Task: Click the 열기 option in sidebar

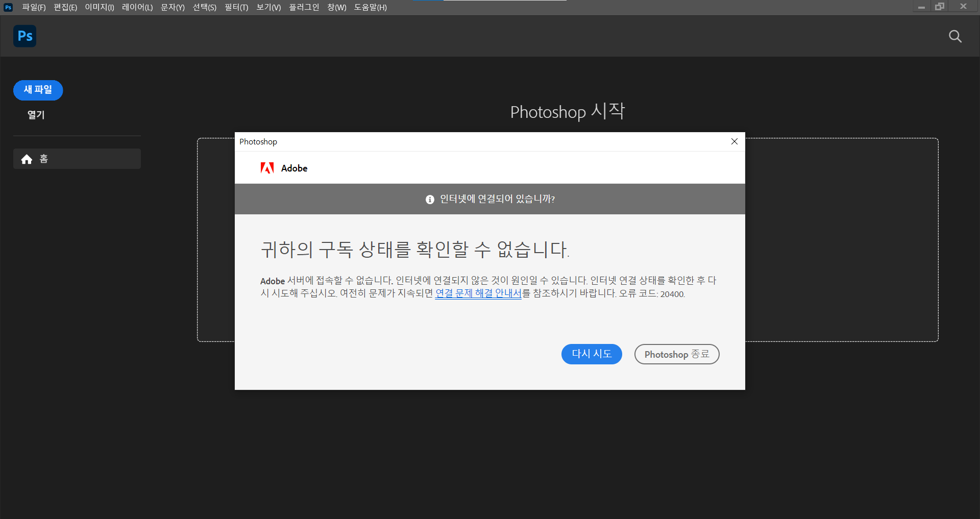Action: tap(36, 115)
